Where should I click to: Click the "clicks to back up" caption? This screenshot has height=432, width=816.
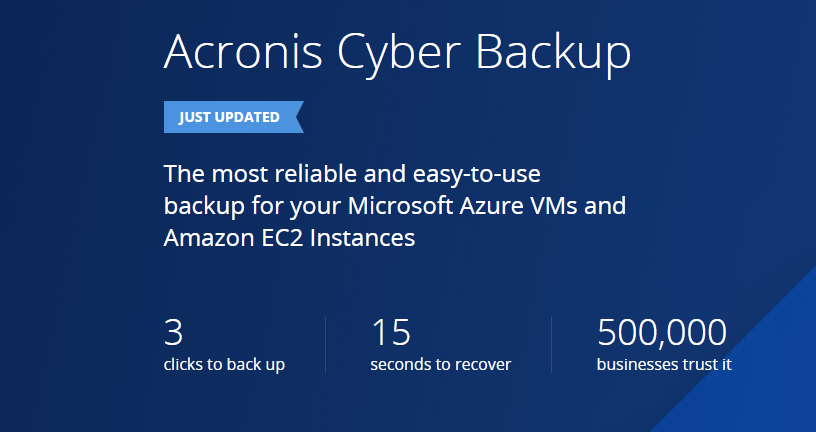[x=224, y=364]
